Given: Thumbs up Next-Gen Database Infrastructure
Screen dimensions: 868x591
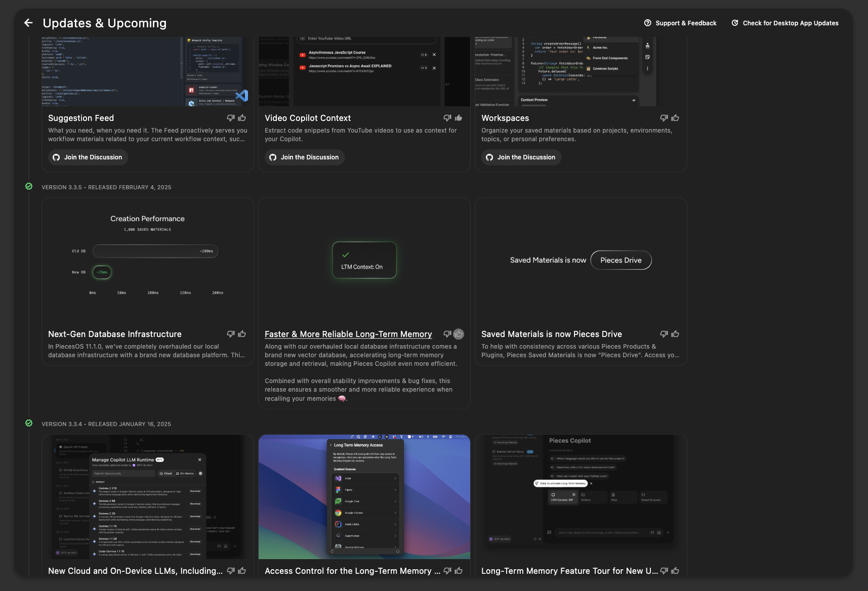Looking at the screenshot, I should pyautogui.click(x=242, y=334).
